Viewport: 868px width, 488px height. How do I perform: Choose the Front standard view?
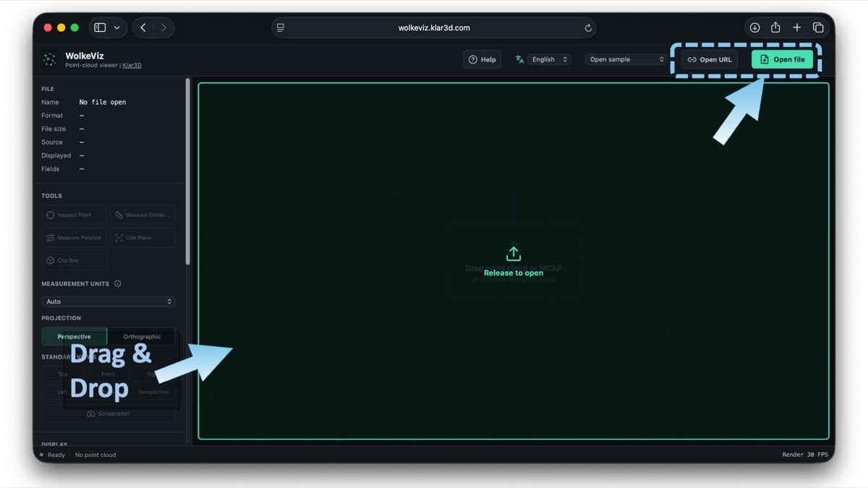108,374
